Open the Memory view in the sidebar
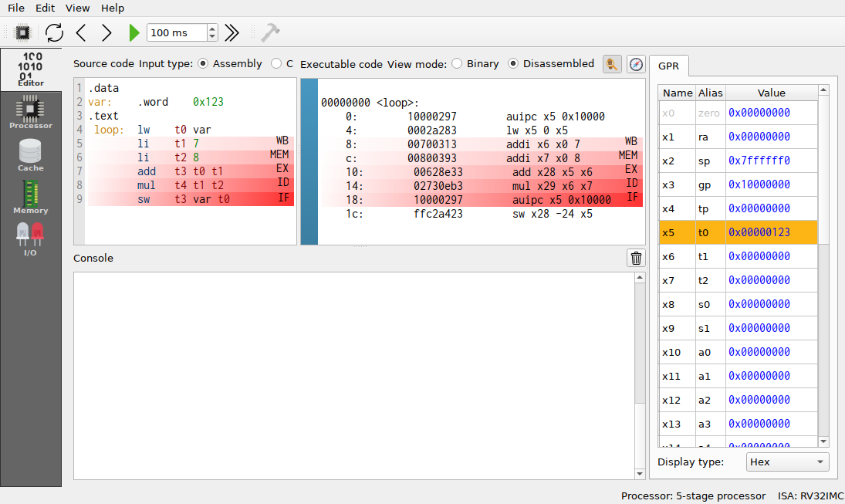Image resolution: width=845 pixels, height=504 pixels. click(x=31, y=198)
